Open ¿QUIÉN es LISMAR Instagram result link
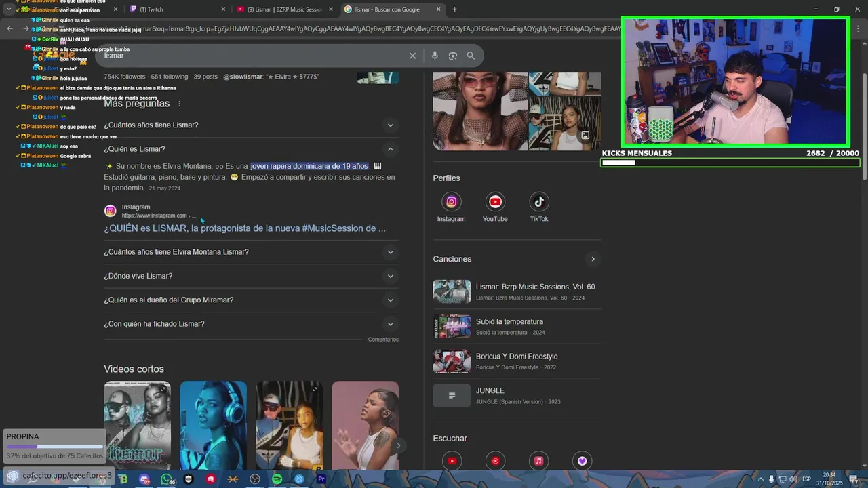Screen dimensions: 868x488 tap(245, 228)
